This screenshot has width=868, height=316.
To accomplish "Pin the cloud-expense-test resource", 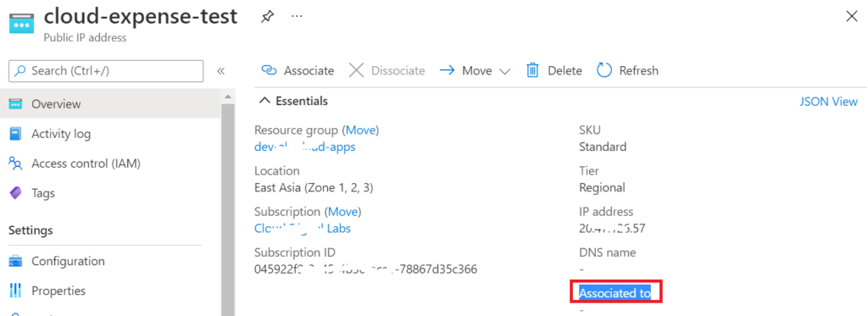I will (267, 17).
